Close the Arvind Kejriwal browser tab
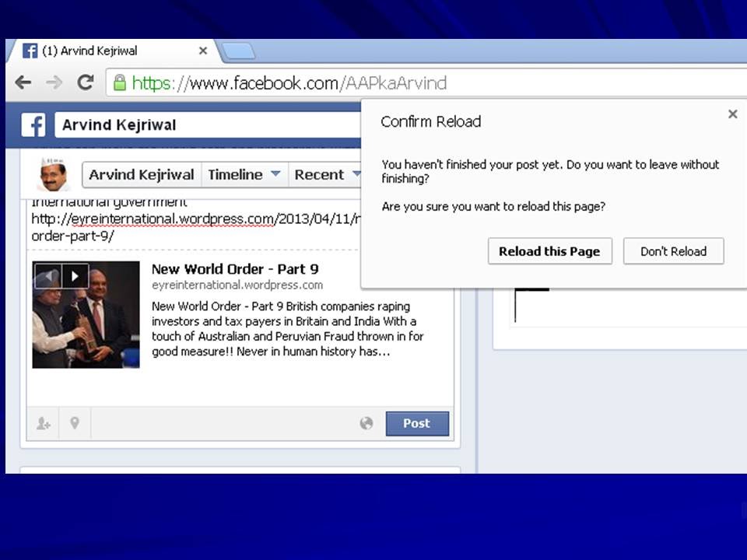 tap(203, 51)
